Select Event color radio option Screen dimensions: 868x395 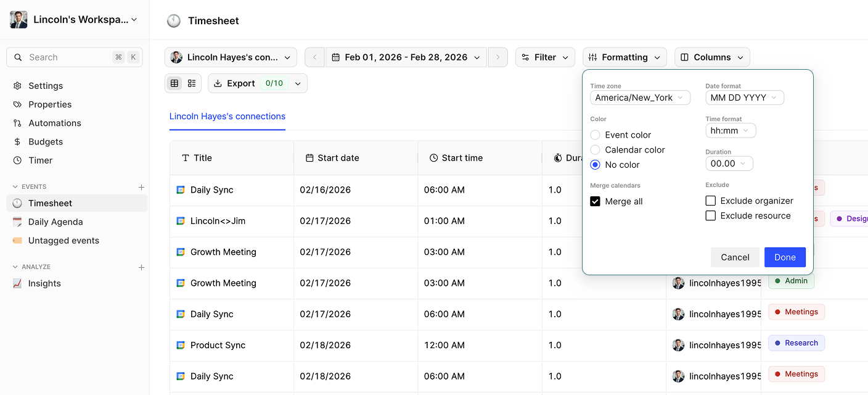pyautogui.click(x=595, y=135)
